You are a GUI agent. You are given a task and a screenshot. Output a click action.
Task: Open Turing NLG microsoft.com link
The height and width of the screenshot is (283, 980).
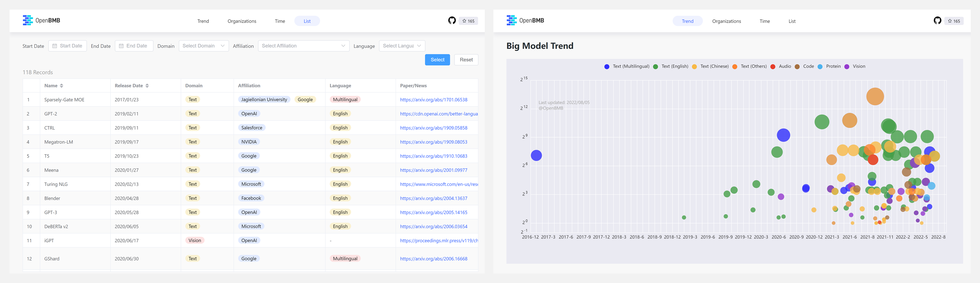point(439,184)
